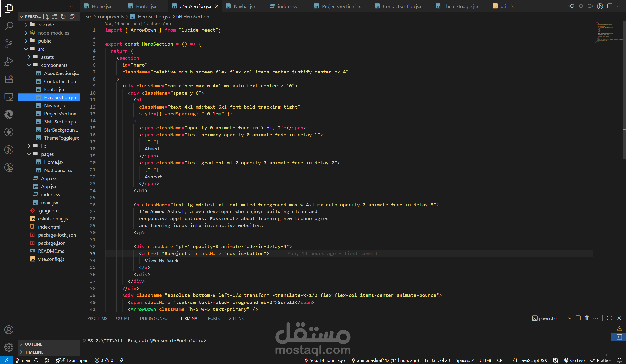Checkout main branch indicator
The width and height of the screenshot is (626, 364).
coord(24,360)
